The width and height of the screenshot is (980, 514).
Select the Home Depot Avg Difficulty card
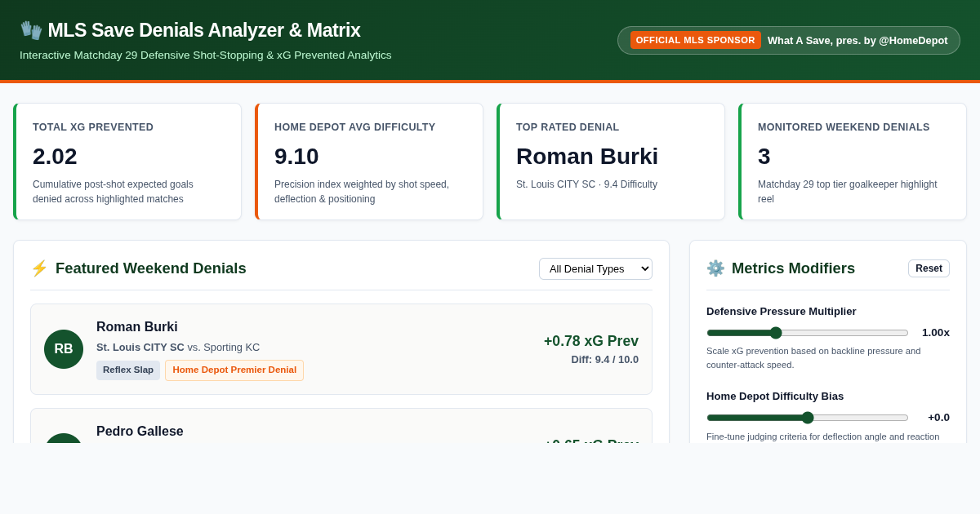coord(369,162)
